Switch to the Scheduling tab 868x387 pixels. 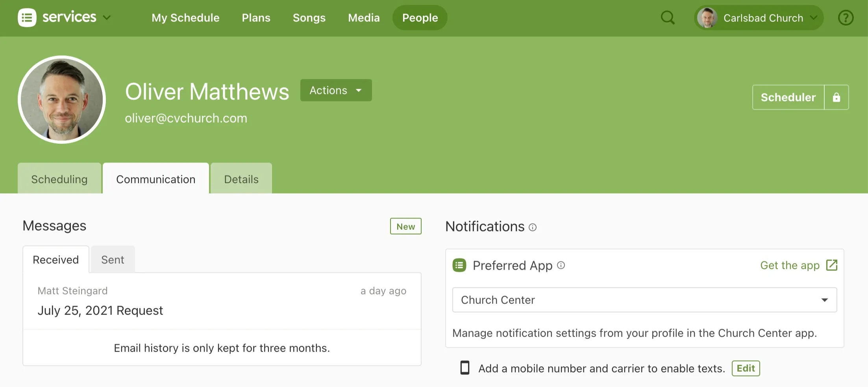click(59, 179)
